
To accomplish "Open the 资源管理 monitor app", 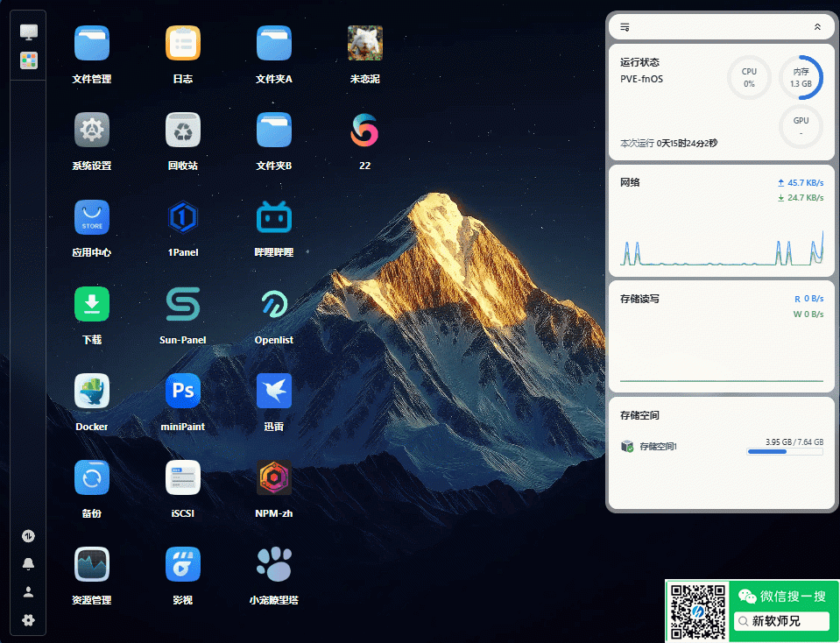I will pyautogui.click(x=91, y=564).
